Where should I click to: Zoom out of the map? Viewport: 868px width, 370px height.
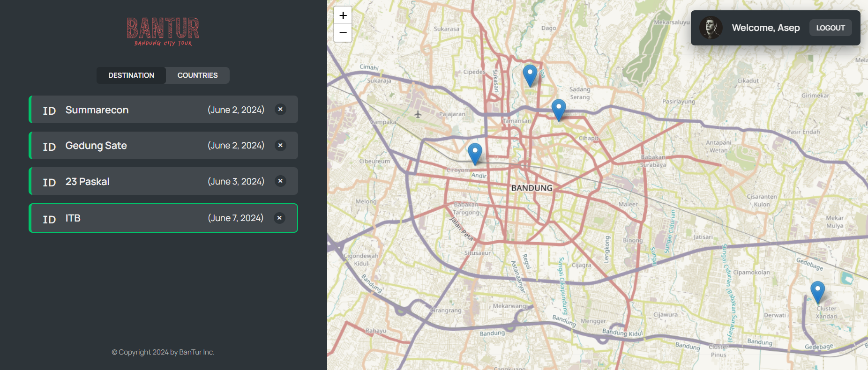(343, 33)
